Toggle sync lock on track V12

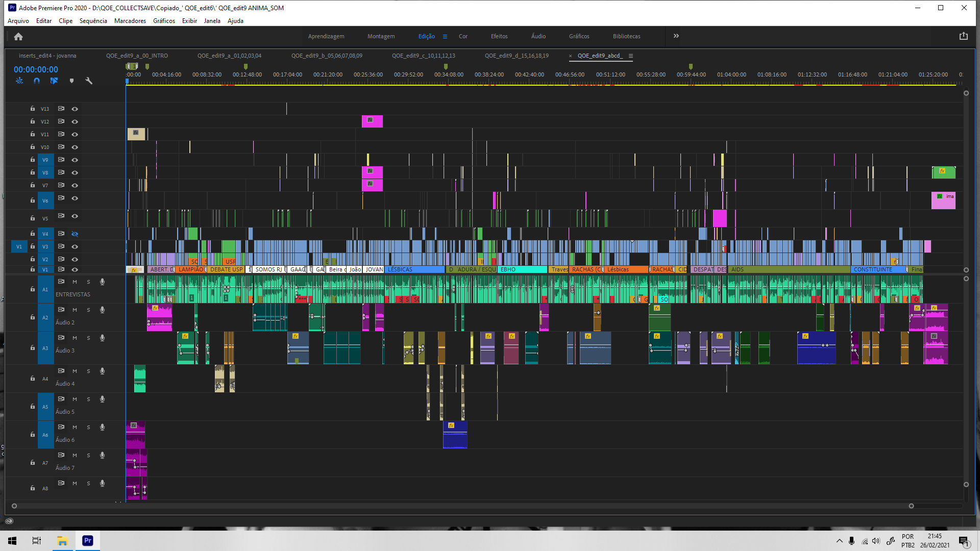click(x=61, y=121)
